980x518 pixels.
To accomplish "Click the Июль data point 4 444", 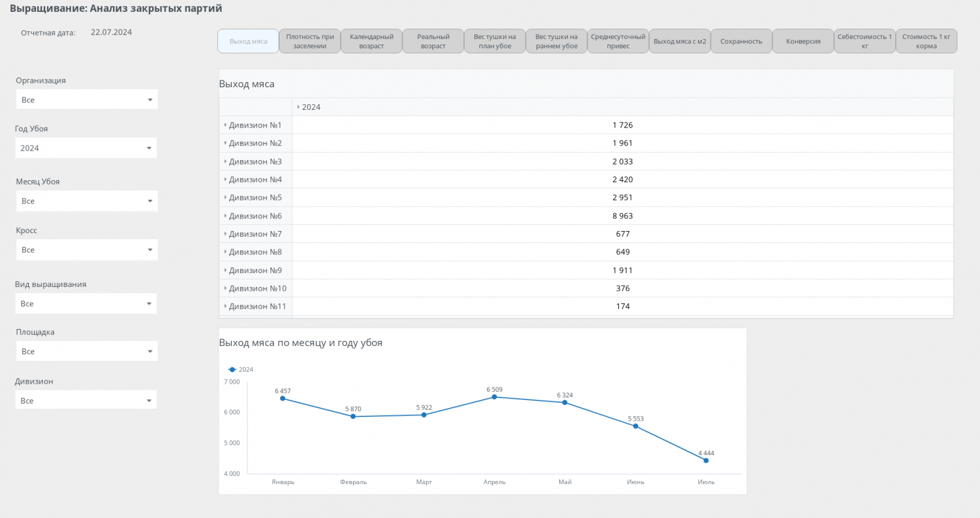I will coord(706,460).
